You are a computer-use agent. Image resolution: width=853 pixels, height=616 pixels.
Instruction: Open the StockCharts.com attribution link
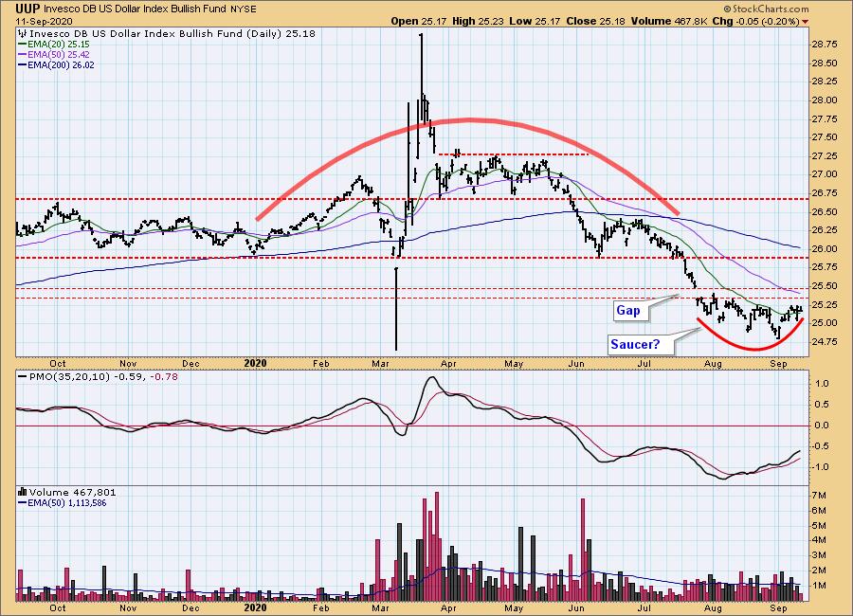766,9
